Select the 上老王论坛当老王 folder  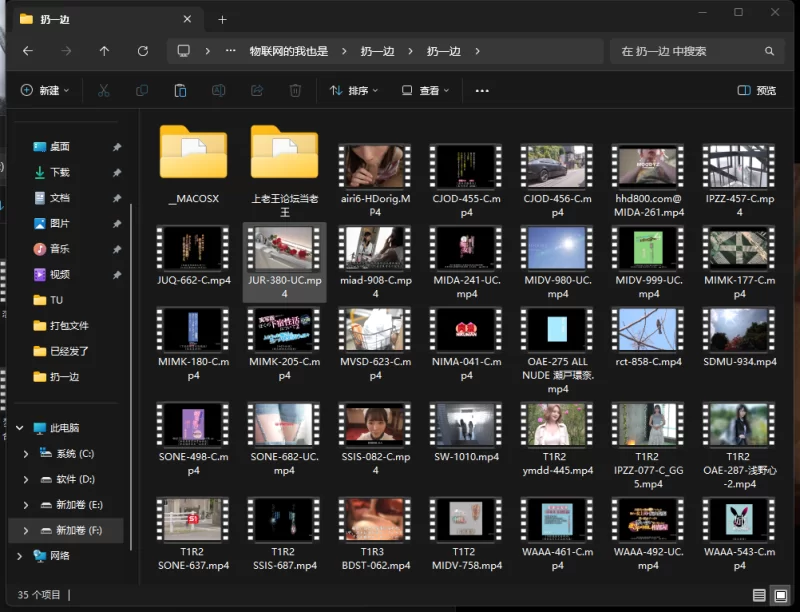[285, 171]
